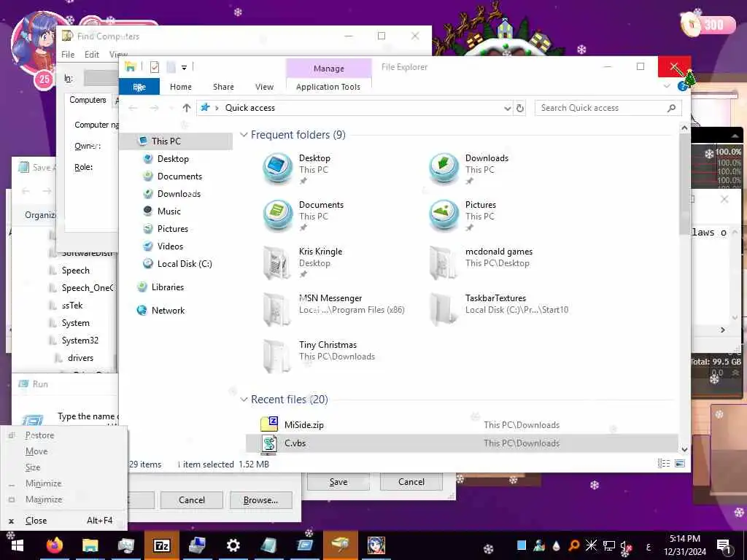Click the ribbon help icon

tap(683, 86)
